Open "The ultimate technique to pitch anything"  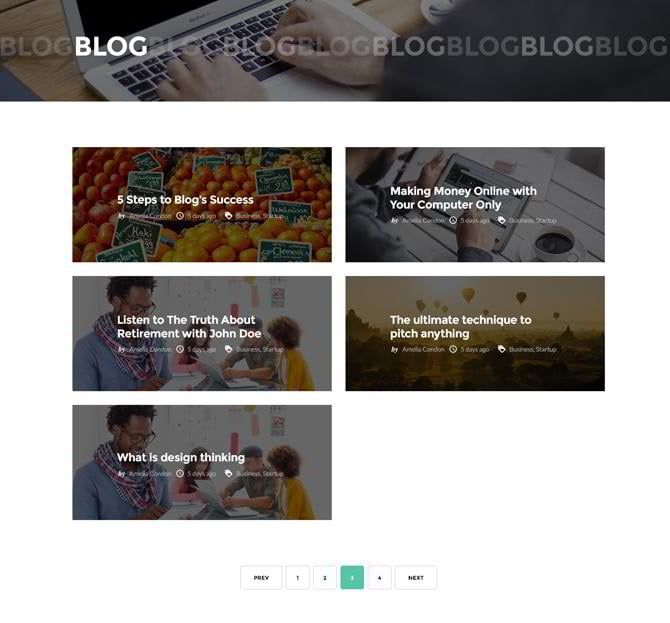click(461, 327)
